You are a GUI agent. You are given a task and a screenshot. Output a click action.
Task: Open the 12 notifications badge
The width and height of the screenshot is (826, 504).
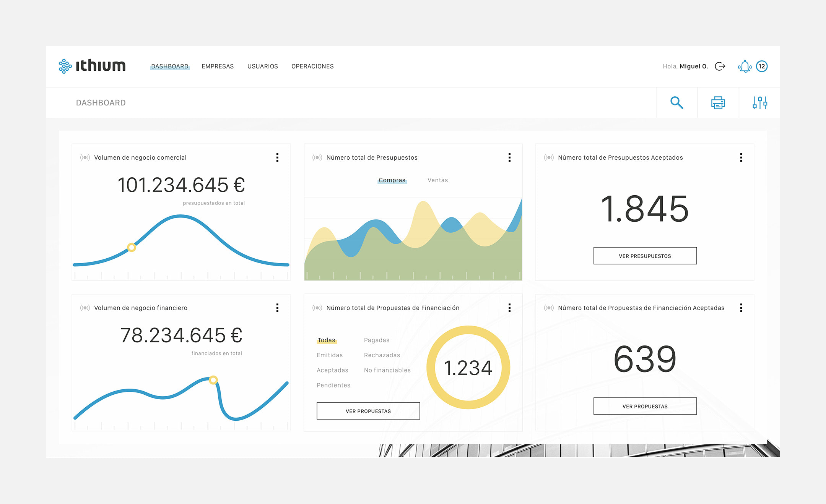[x=762, y=66]
